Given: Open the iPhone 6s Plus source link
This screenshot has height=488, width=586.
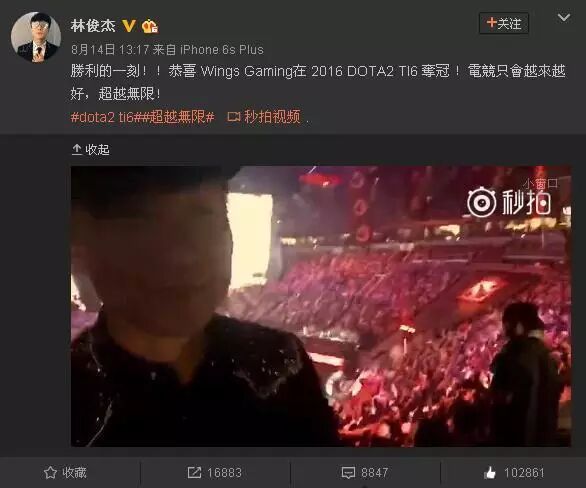Looking at the screenshot, I should coord(222,50).
